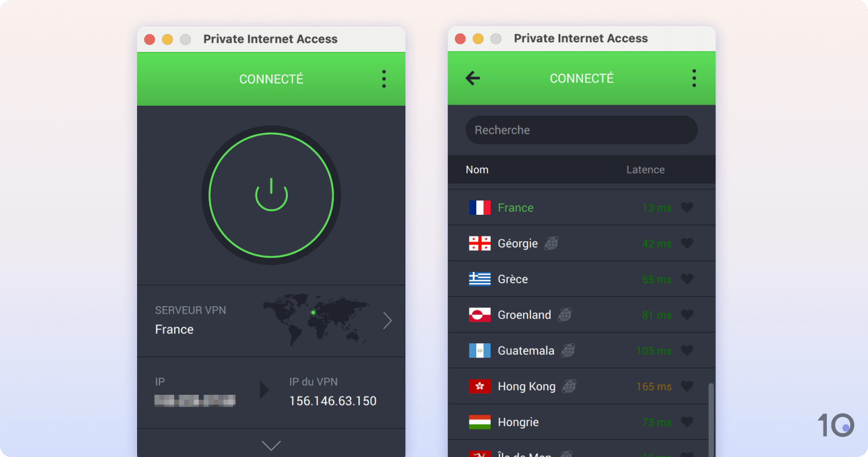Image resolution: width=868 pixels, height=457 pixels.
Task: Expand the bottom panel with the down arrow
Action: (x=271, y=446)
